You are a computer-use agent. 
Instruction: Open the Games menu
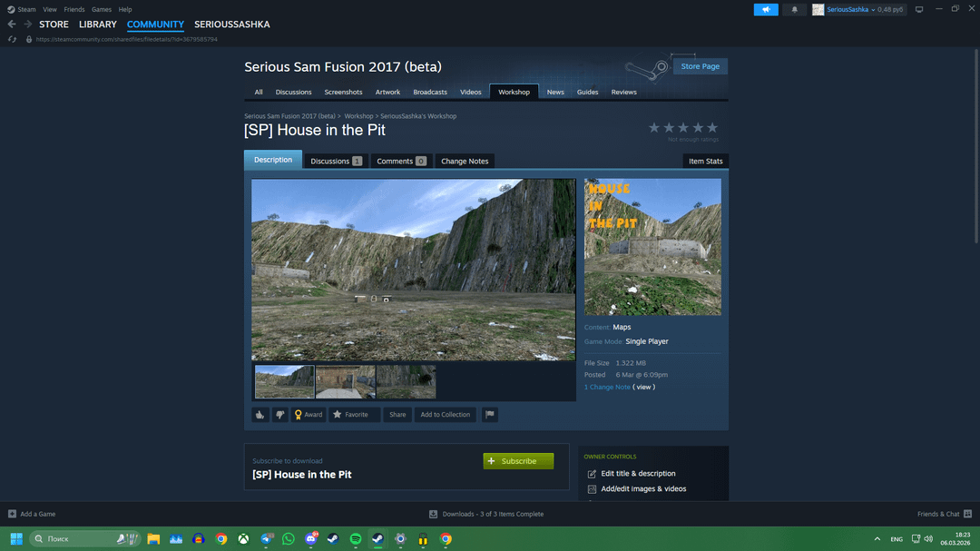pos(102,9)
